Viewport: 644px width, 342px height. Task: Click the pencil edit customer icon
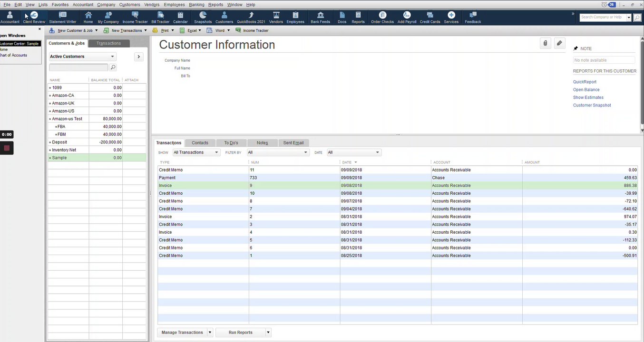tap(559, 43)
